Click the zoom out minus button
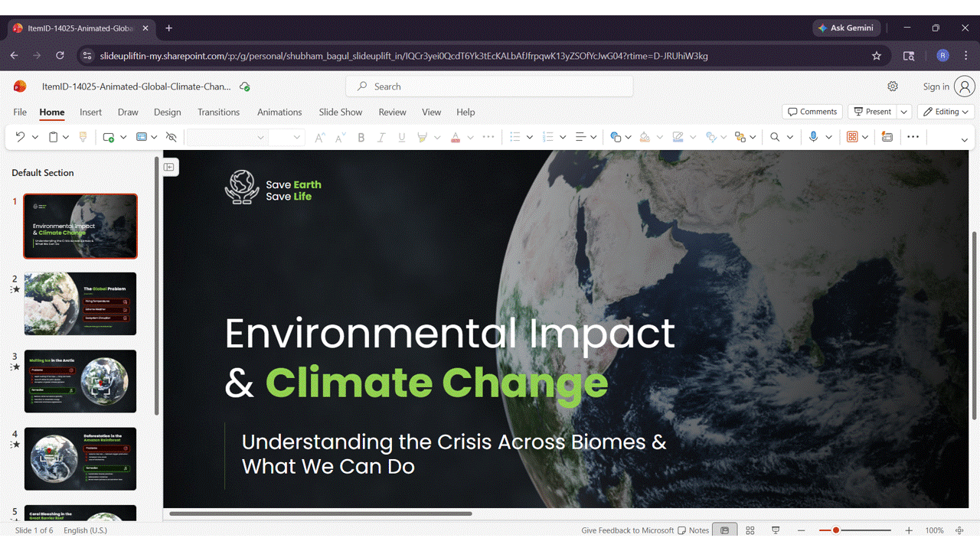This screenshot has width=980, height=551. [x=802, y=530]
